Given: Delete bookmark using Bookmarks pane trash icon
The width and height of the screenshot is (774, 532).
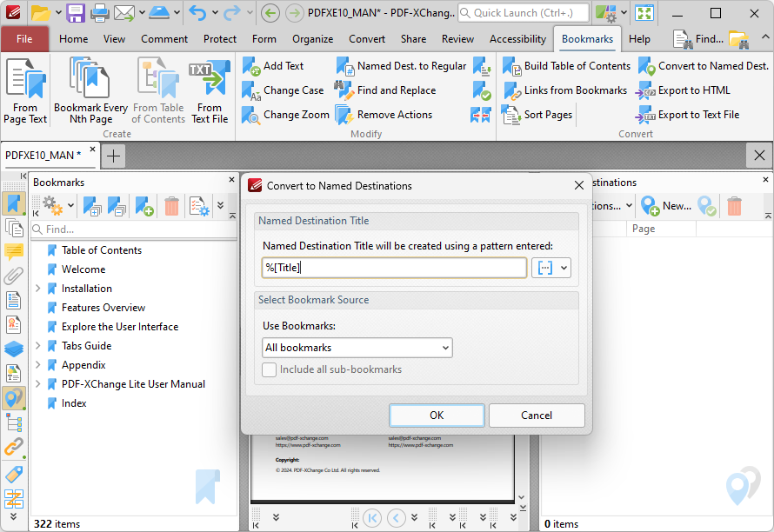Looking at the screenshot, I should coord(172,206).
